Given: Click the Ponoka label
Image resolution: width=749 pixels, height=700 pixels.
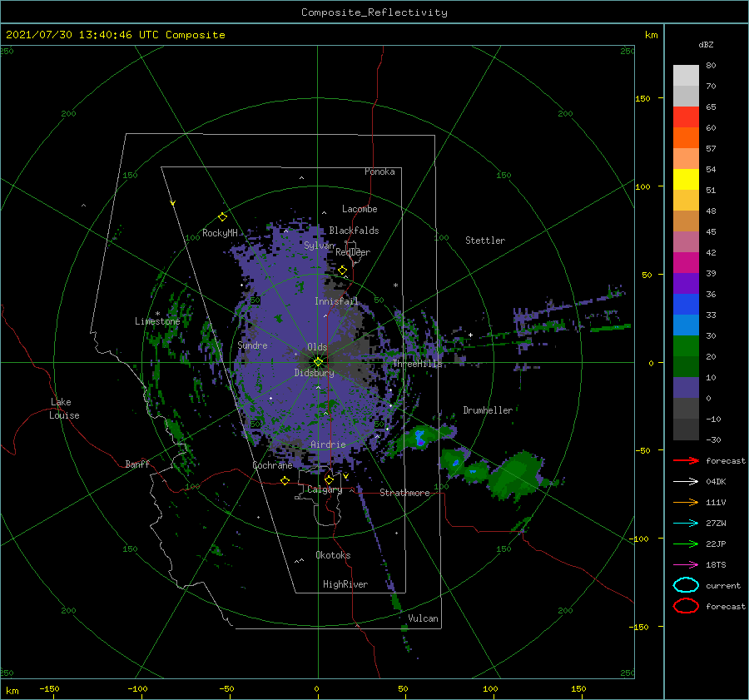Looking at the screenshot, I should (x=379, y=171).
